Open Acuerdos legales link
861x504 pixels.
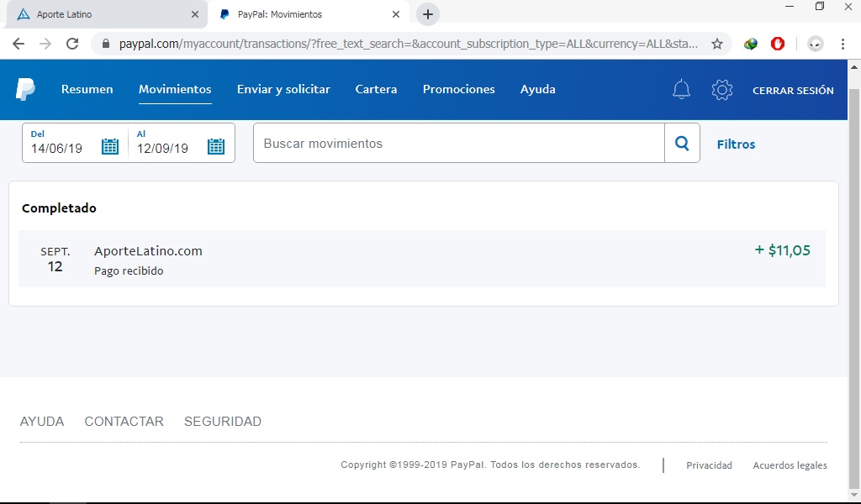point(790,465)
